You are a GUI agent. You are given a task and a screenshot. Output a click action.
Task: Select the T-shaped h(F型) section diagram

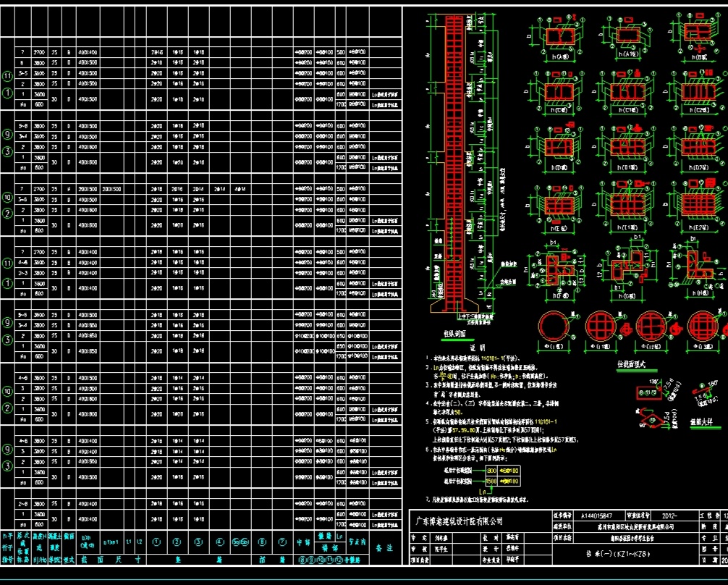click(x=556, y=271)
